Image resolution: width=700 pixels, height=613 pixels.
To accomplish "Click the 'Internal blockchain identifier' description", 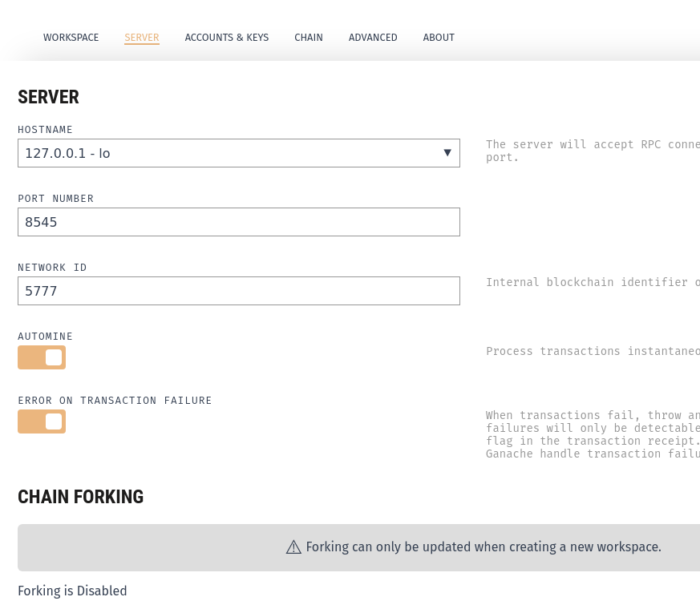I will 593,282.
